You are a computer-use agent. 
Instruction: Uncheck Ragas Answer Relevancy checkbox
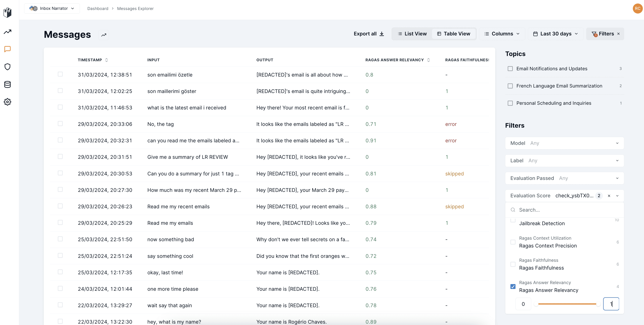pyautogui.click(x=513, y=287)
